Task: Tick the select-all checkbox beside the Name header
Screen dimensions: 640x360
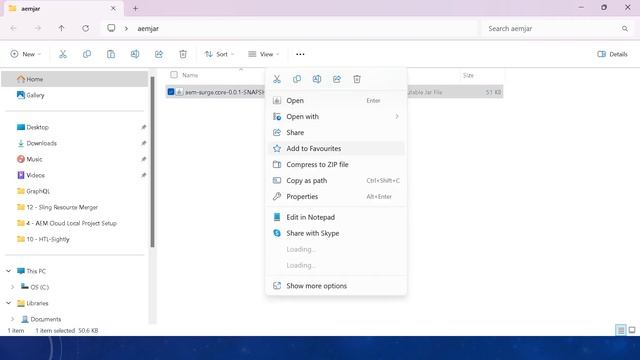Action: (x=174, y=75)
